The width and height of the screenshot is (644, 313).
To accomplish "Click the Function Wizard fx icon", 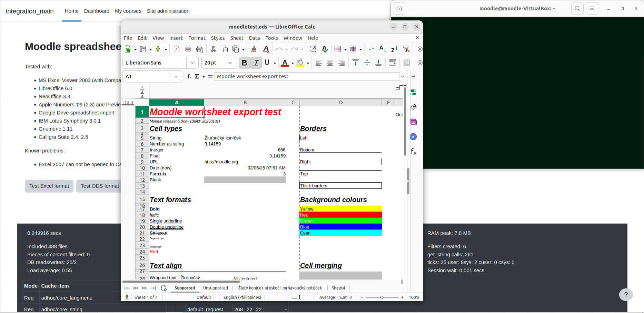I will [189, 76].
